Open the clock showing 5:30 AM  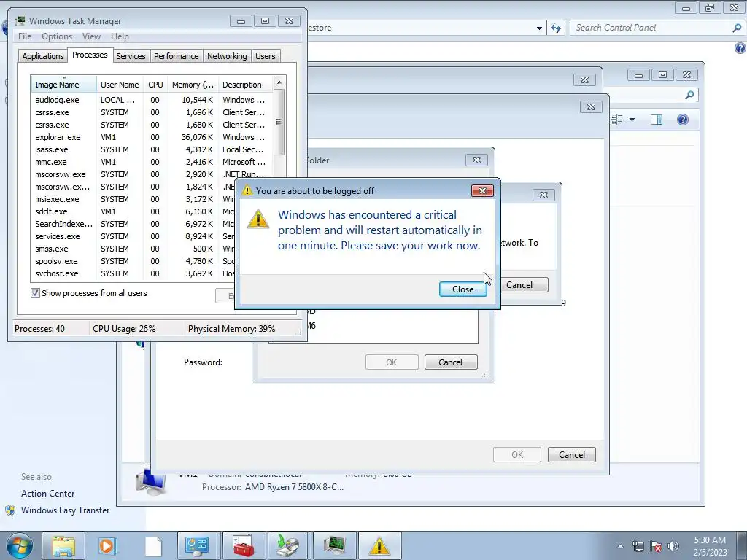point(710,546)
